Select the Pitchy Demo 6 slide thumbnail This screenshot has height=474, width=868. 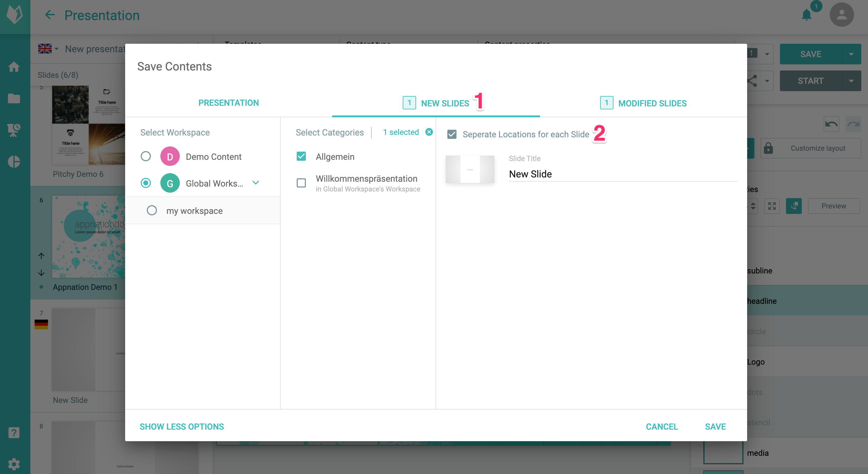coord(88,125)
